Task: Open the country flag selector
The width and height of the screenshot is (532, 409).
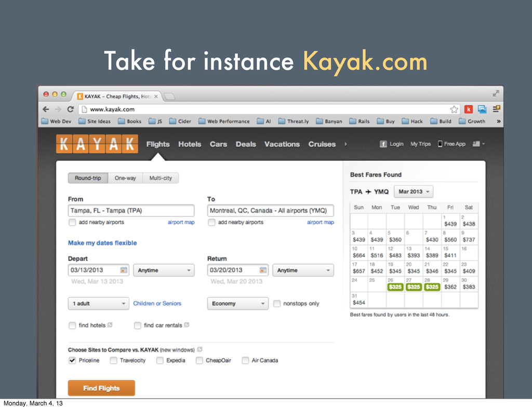Action: point(478,144)
